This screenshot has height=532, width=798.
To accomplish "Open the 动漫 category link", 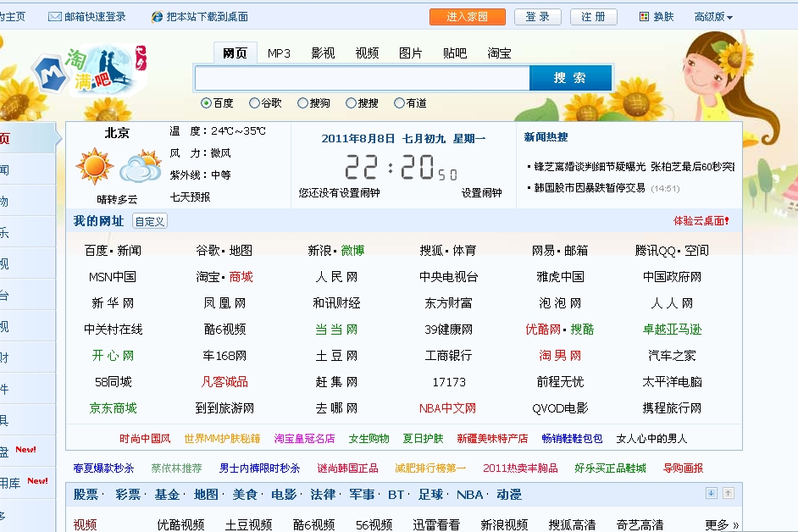I will pyautogui.click(x=509, y=495).
